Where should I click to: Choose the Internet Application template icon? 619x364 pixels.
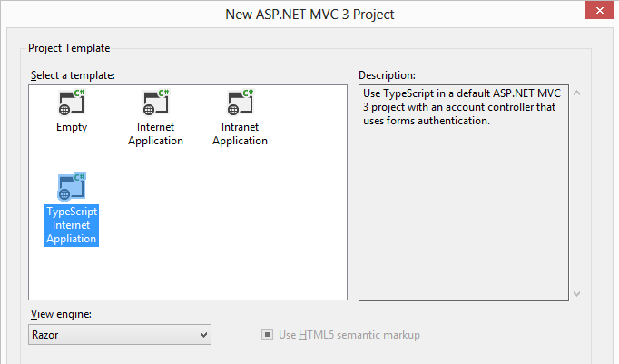click(155, 102)
